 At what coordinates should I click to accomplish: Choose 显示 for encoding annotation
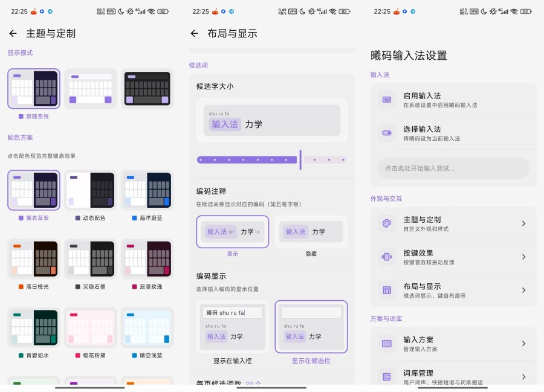[233, 232]
